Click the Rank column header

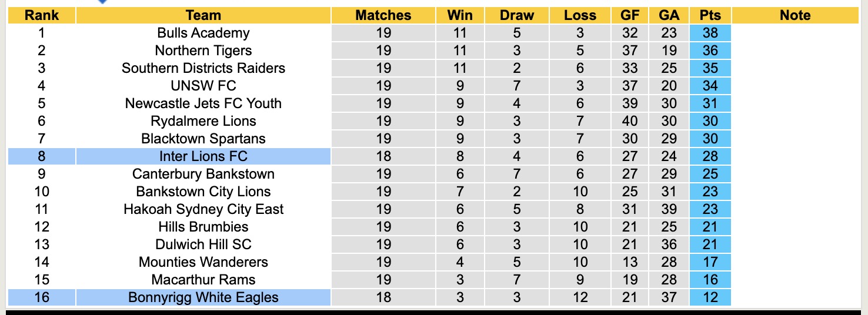pyautogui.click(x=41, y=15)
